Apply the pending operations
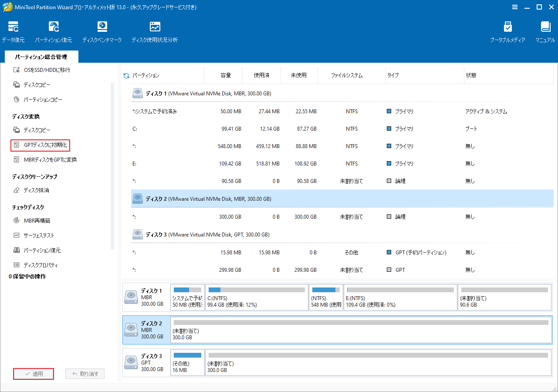This screenshot has width=558, height=392. click(x=33, y=374)
